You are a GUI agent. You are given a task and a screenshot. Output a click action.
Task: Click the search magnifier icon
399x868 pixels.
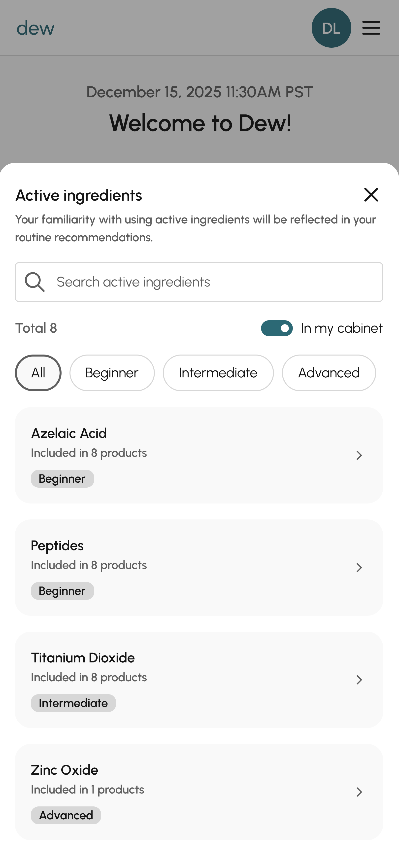35,282
